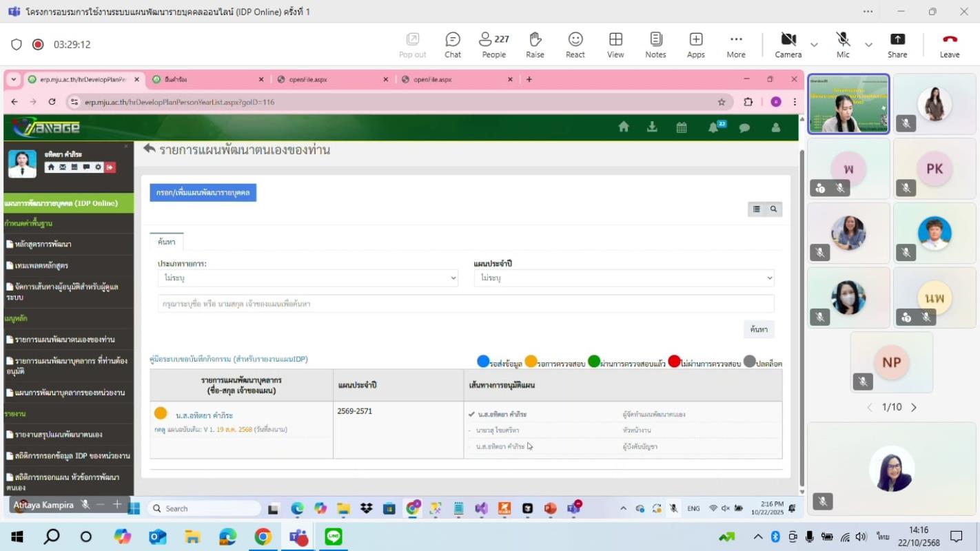Expand the Mic options arrow

pyautogui.click(x=868, y=45)
